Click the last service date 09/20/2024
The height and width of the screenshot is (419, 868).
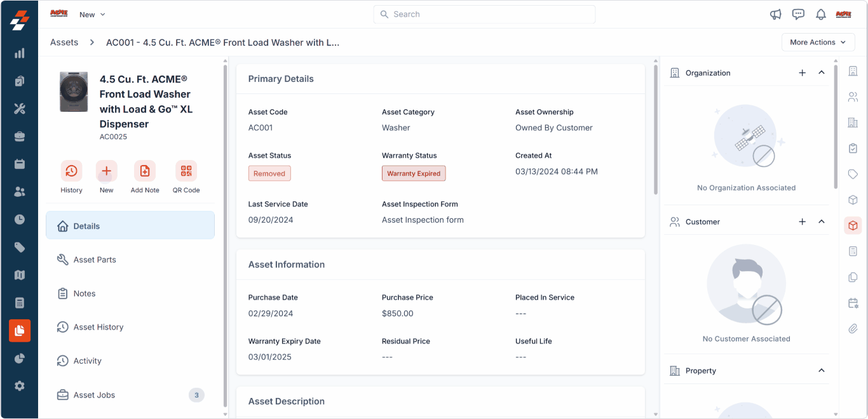271,220
